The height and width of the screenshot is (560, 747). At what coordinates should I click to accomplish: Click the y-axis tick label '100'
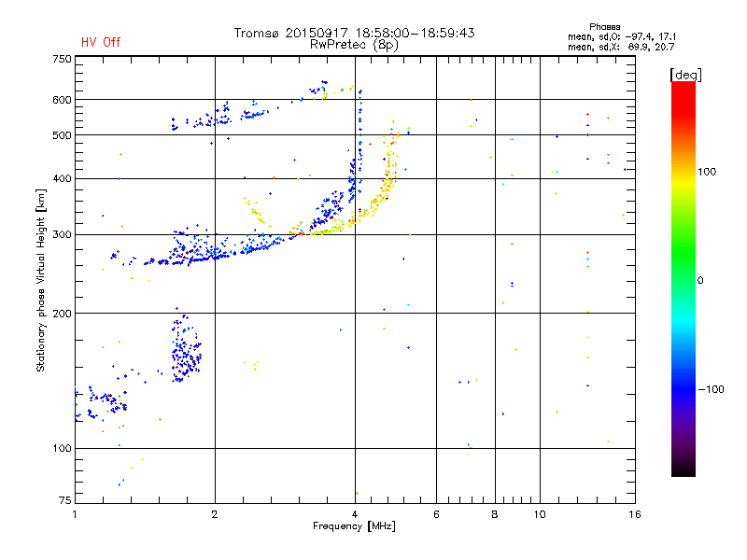[x=62, y=448]
